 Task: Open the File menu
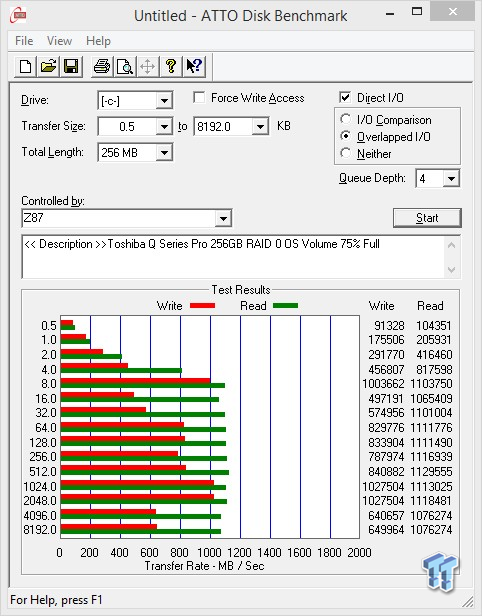point(24,41)
